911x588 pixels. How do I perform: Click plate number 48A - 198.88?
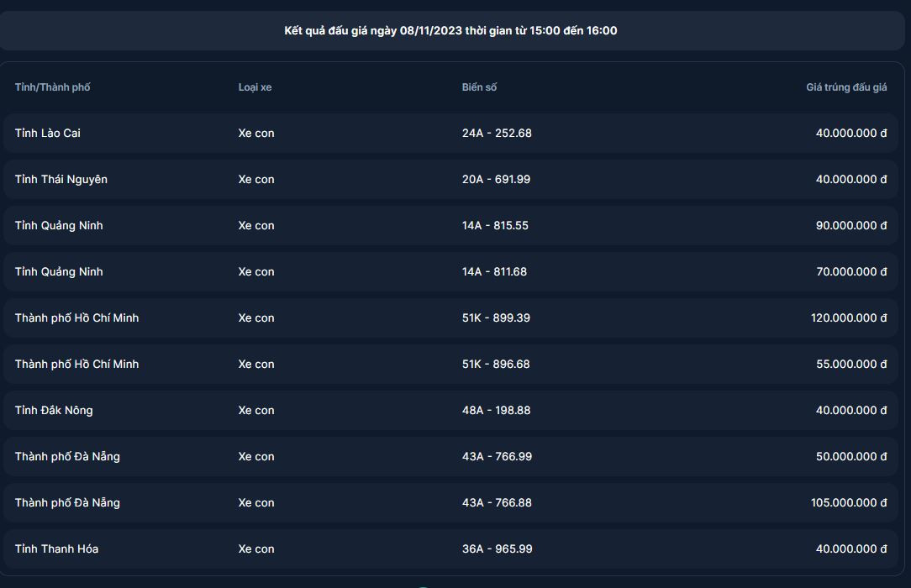(x=496, y=411)
